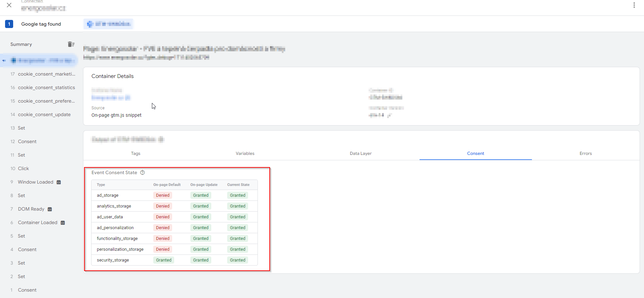Close the Tag Assistant debug panel

point(9,5)
